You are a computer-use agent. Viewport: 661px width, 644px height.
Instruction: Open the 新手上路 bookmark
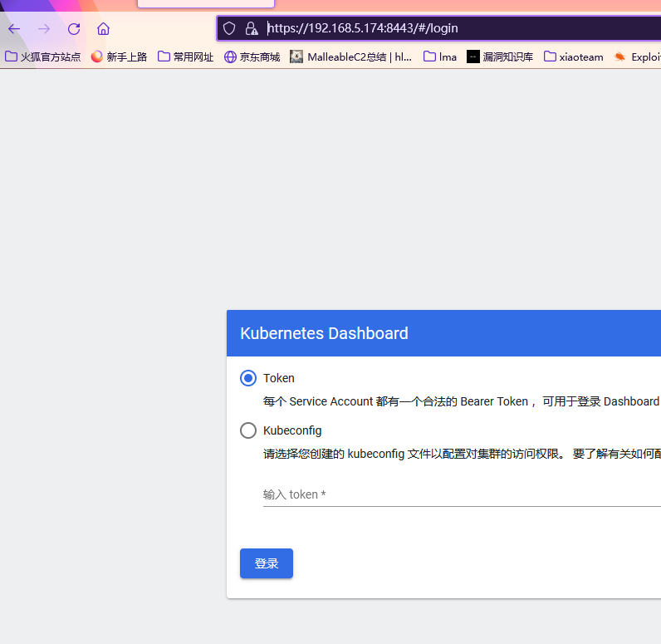[119, 57]
